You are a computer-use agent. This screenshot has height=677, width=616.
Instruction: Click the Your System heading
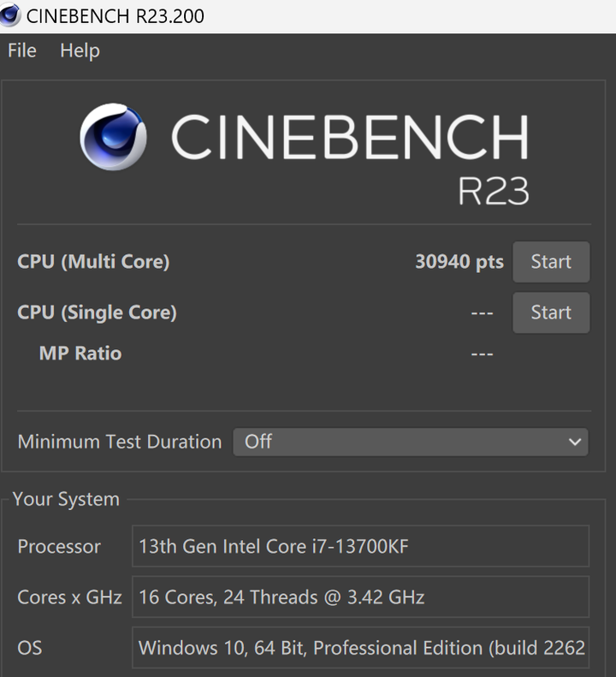pos(66,499)
